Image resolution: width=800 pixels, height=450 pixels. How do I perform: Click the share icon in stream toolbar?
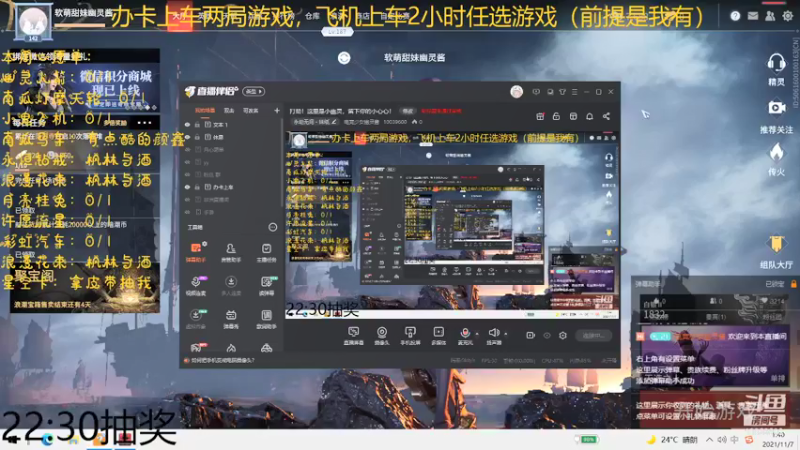click(606, 116)
